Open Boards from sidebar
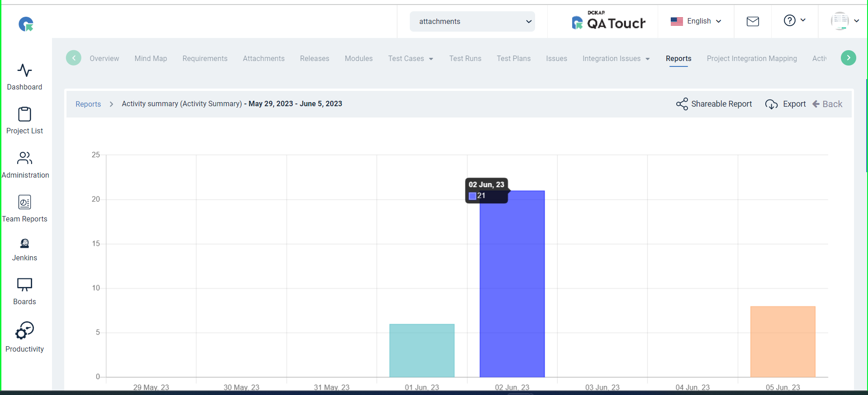This screenshot has height=395, width=868. pyautogui.click(x=24, y=285)
